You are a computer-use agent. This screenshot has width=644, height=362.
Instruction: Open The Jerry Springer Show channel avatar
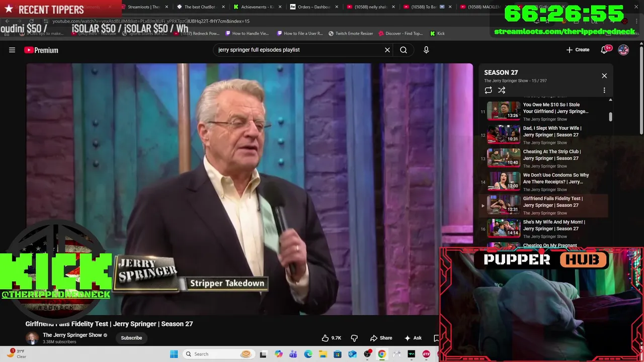[x=32, y=338]
